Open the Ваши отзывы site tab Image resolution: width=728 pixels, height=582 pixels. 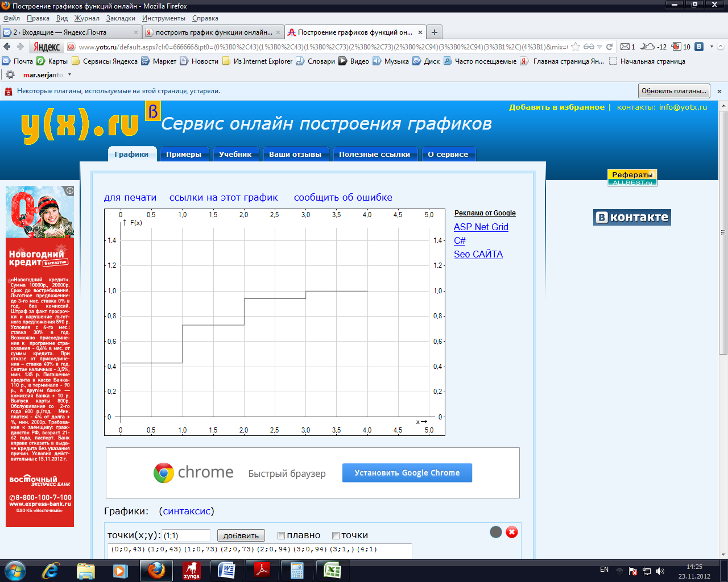pyautogui.click(x=295, y=154)
